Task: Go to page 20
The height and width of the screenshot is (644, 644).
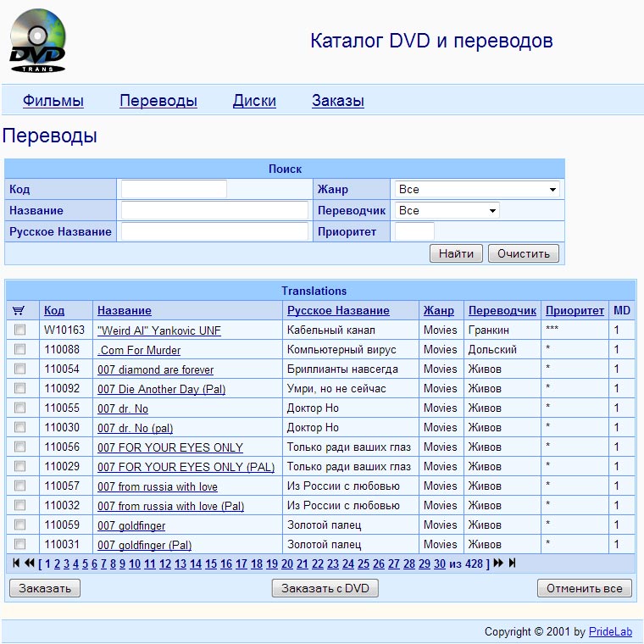Action: tap(287, 563)
